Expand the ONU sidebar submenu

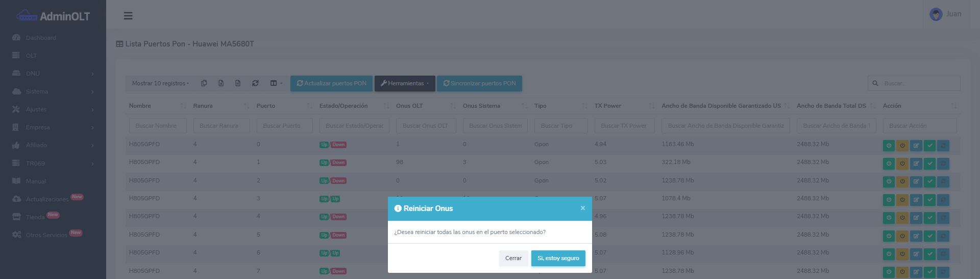(x=53, y=74)
